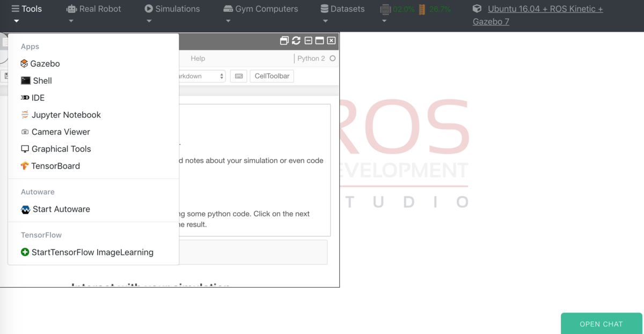Click the notebook refresh icon

[x=295, y=40]
